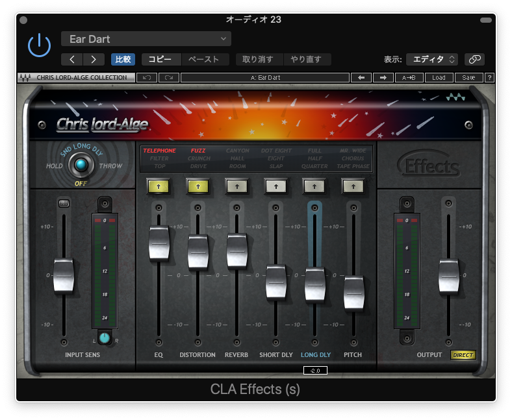Image resolution: width=512 pixels, height=420 pixels.
Task: Click the コピー copy button
Action: pyautogui.click(x=161, y=59)
